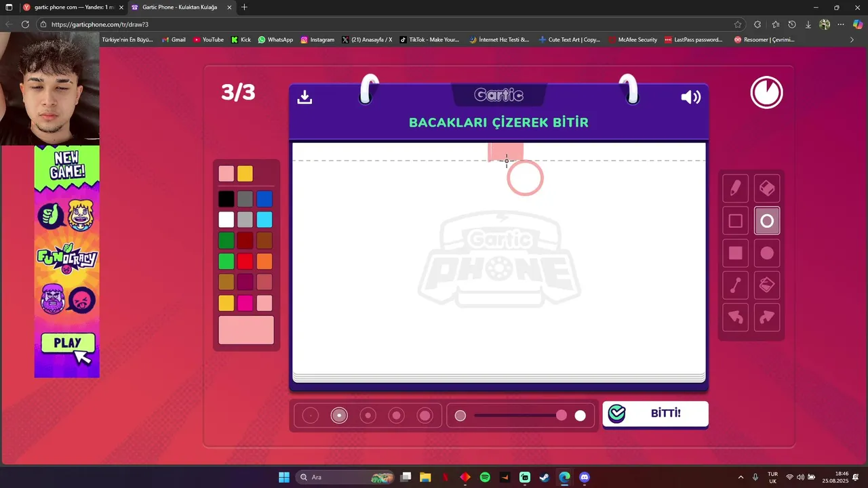Image resolution: width=868 pixels, height=488 pixels.
Task: Bookmark this page with the star icon
Action: pos(738,24)
